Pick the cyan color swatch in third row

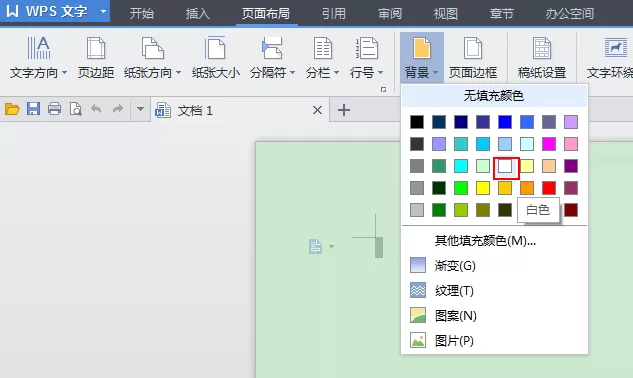pos(461,166)
